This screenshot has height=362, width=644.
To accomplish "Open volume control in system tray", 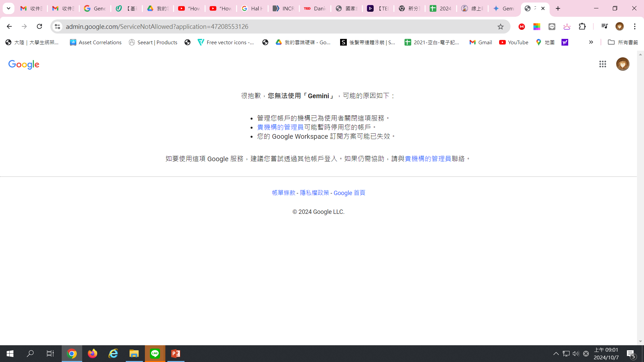I will pyautogui.click(x=576, y=354).
